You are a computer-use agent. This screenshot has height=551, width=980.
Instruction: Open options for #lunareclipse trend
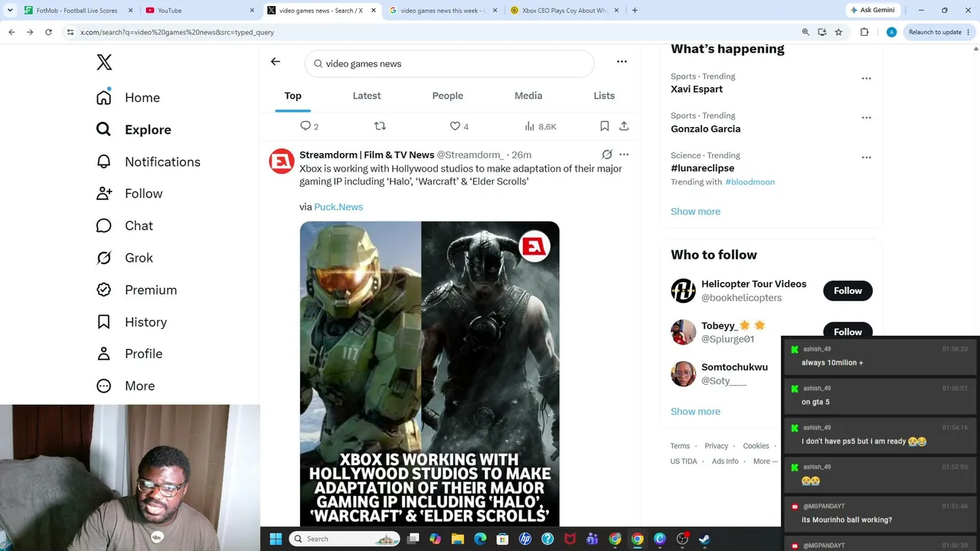coord(866,158)
